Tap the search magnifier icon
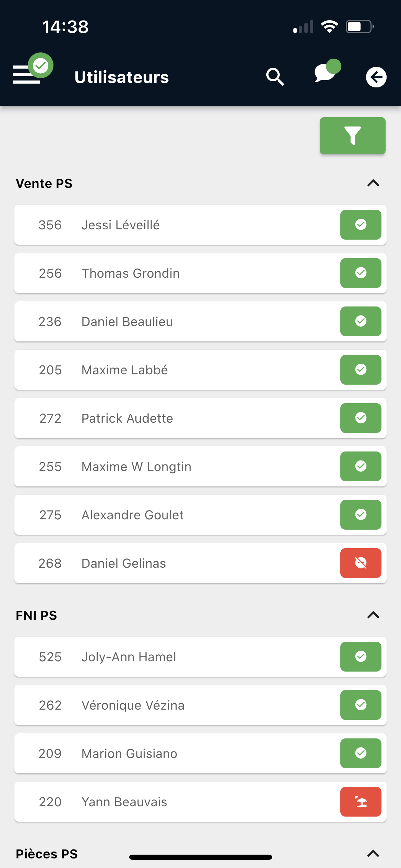The width and height of the screenshot is (401, 868). point(275,77)
